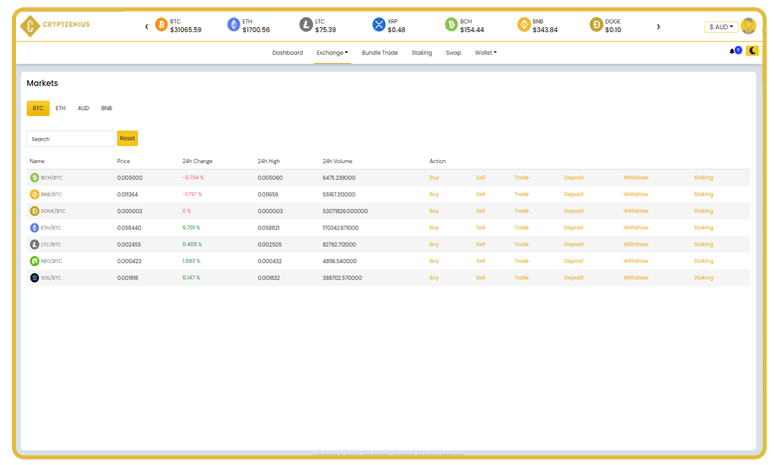Expand the Exchange menu
The image size is (777, 465).
point(332,52)
